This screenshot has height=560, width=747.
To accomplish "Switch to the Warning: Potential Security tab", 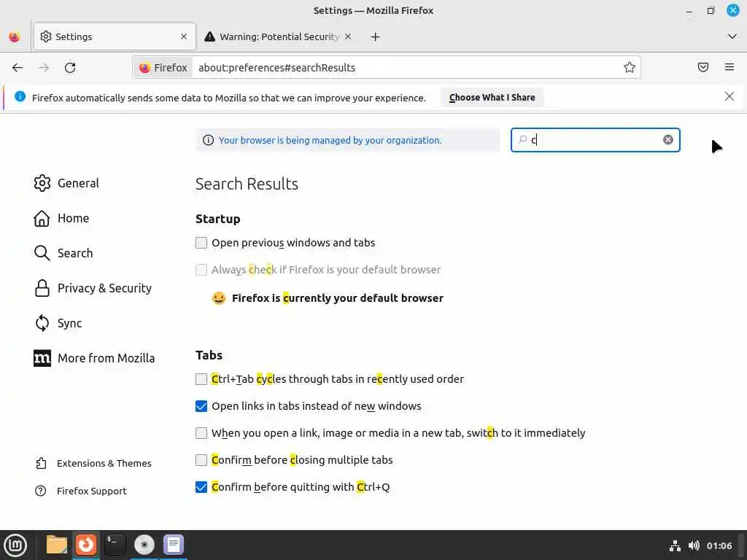I will coord(279,36).
